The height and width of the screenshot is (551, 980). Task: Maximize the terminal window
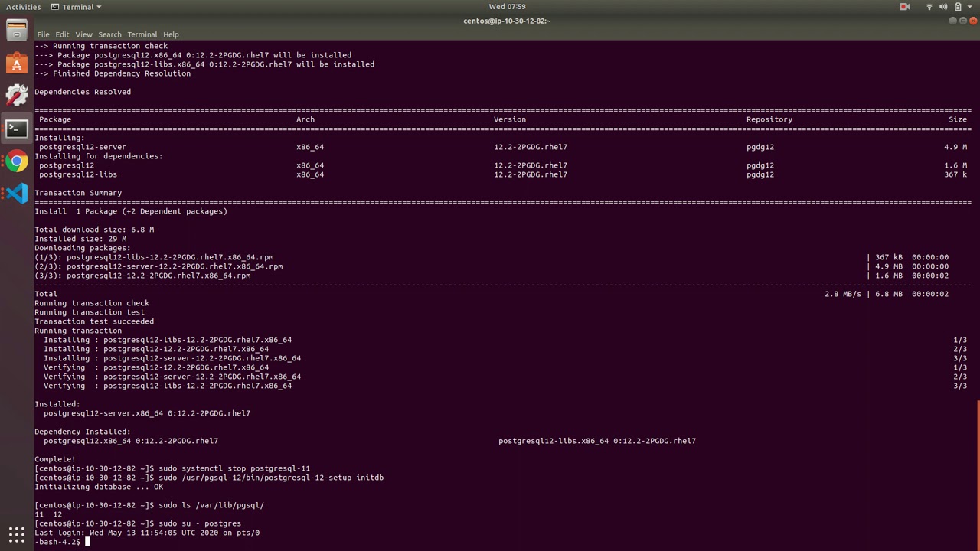tap(963, 21)
